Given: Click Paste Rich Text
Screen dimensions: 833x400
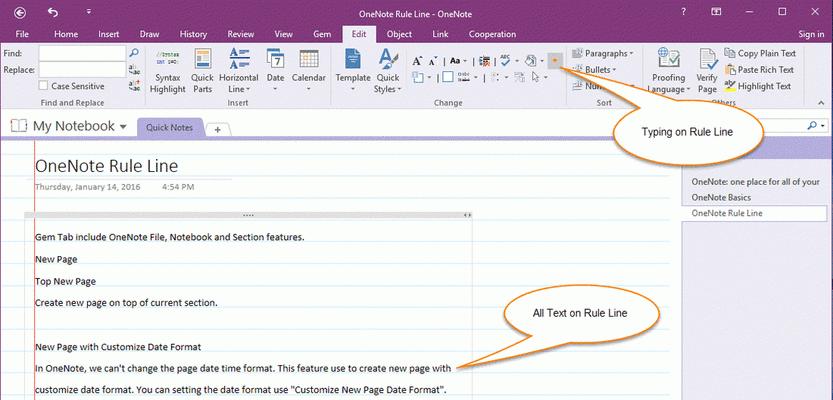Looking at the screenshot, I should coord(759,70).
